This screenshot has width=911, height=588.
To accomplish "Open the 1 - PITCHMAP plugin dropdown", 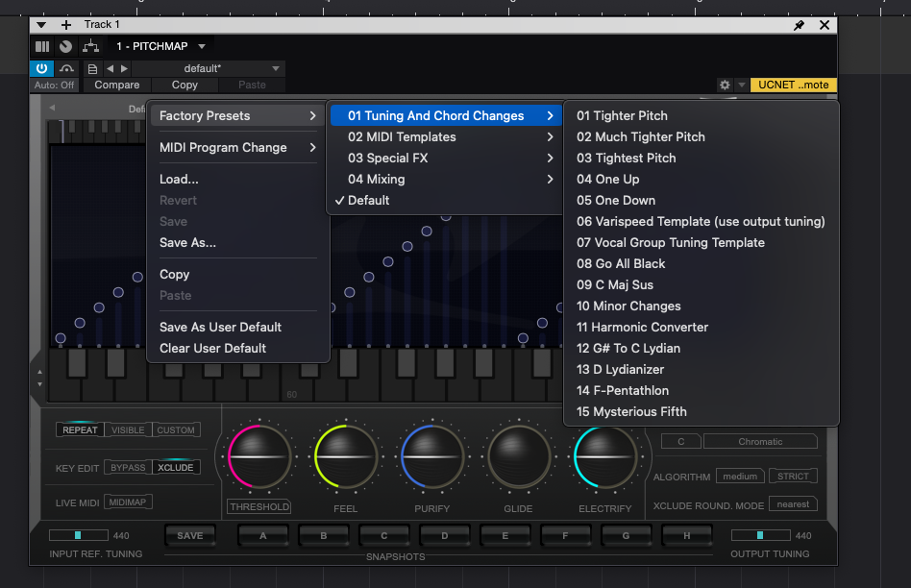I will pos(202,46).
